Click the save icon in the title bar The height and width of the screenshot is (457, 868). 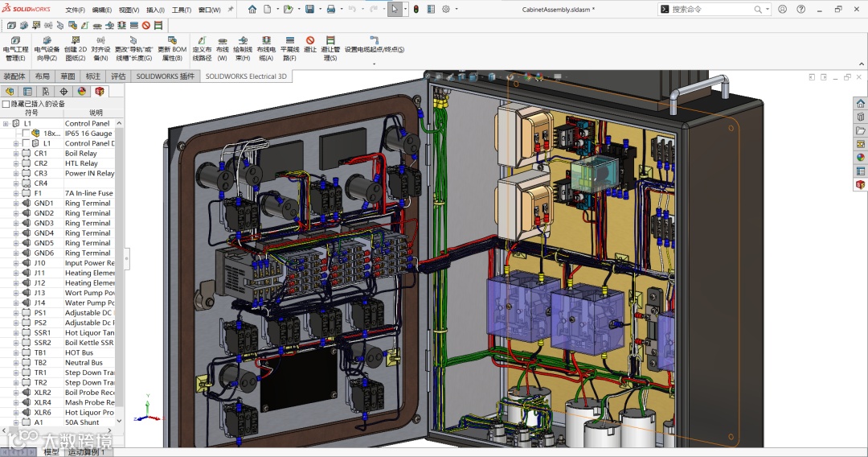[x=309, y=10]
